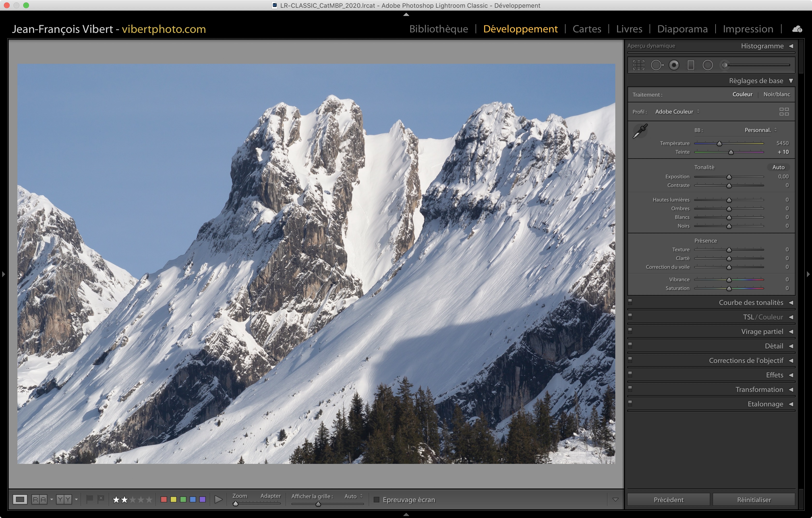Activate the spot removal tool
Image resolution: width=812 pixels, height=518 pixels.
656,65
